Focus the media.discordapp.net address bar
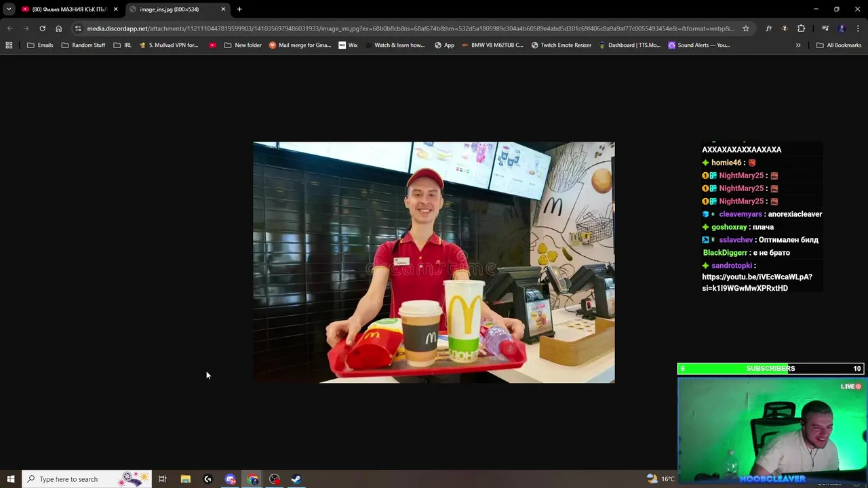Image resolution: width=868 pixels, height=488 pixels. 410,28
